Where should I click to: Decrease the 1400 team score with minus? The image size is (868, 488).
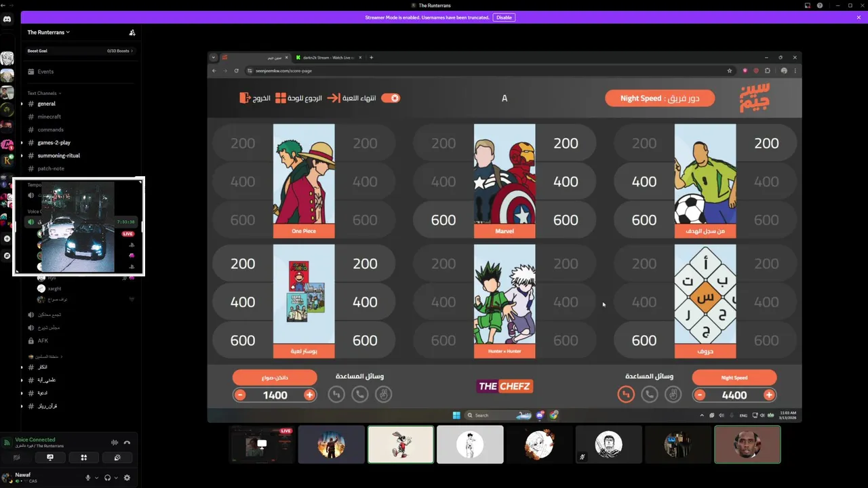239,395
